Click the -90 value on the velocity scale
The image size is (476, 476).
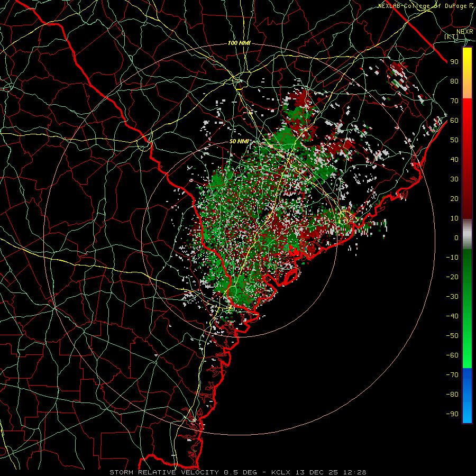click(x=452, y=414)
